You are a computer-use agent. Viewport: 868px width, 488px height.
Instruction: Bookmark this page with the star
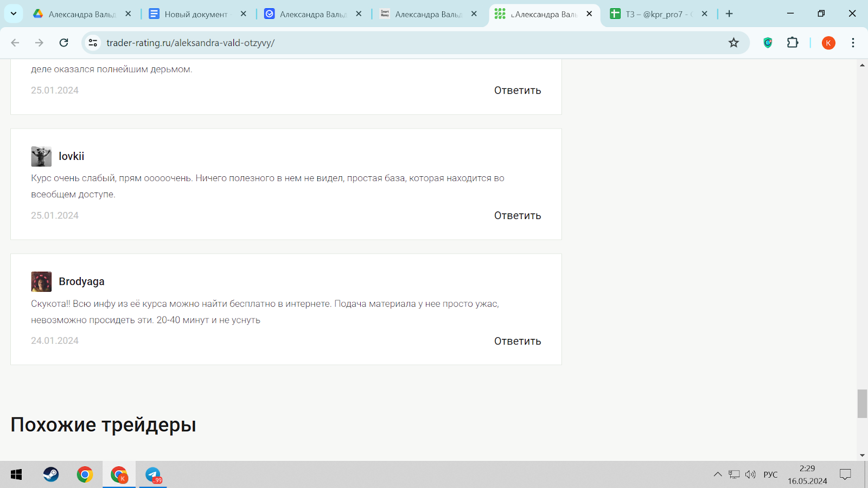click(x=733, y=43)
